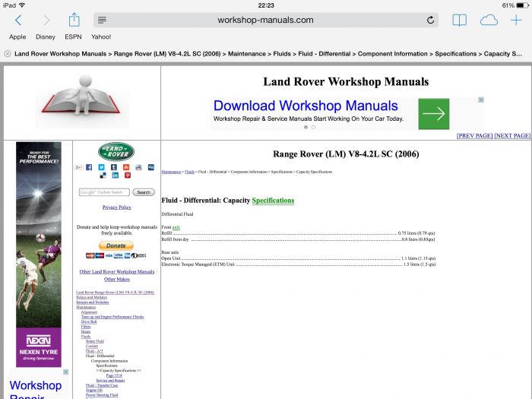Viewport: 532px width, 399px height.
Task: Tap the workshop-manuals.com address bar
Action: pos(266,20)
